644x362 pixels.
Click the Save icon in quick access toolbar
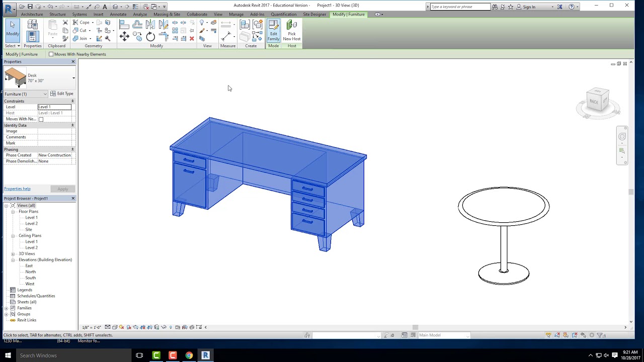tap(30, 7)
